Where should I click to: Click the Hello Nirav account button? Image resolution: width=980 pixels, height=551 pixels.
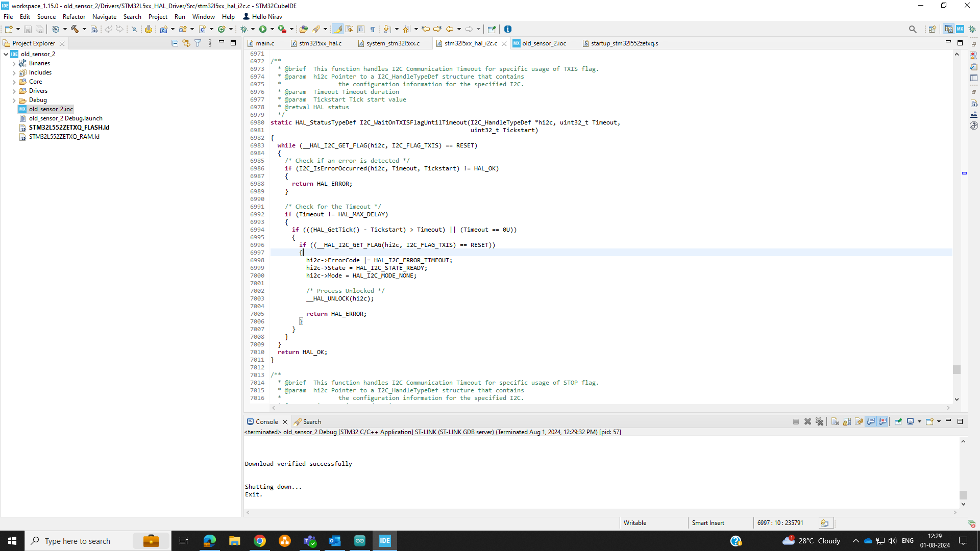262,16
